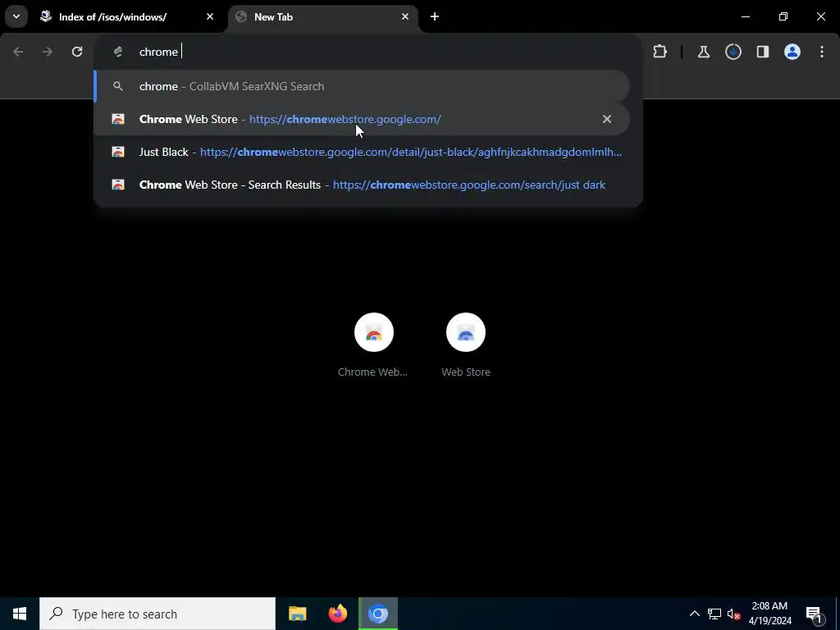Open Chrome Web Store - Search Results suggestion

(362, 185)
